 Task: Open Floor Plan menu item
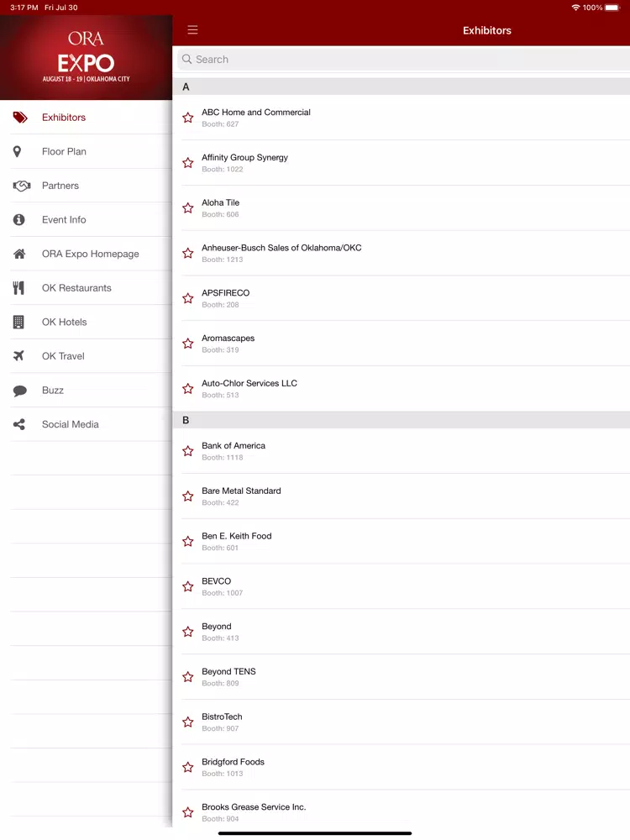click(86, 151)
